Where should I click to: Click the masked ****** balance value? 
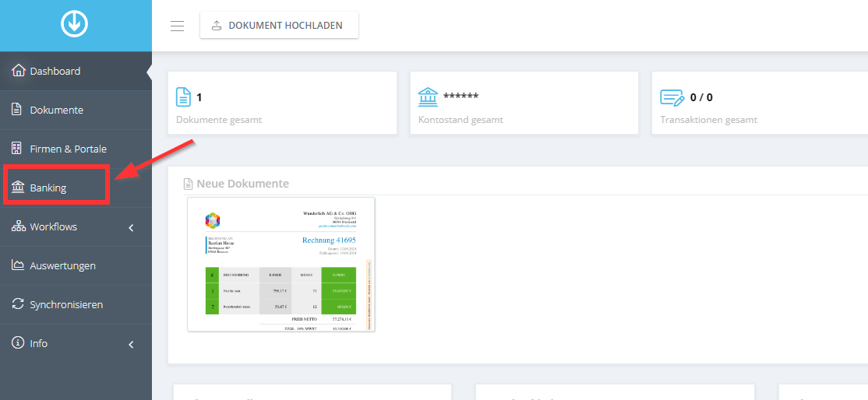tap(461, 96)
